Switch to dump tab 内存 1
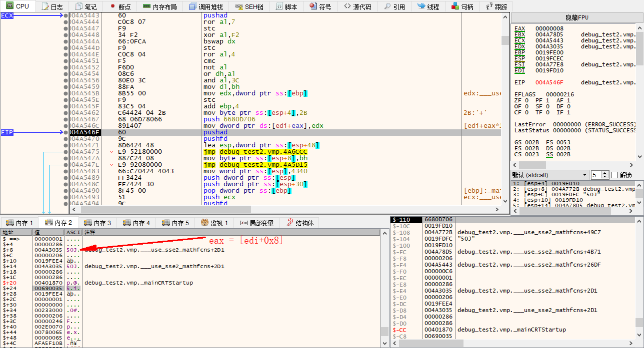This screenshot has height=348, width=644. click(x=19, y=223)
